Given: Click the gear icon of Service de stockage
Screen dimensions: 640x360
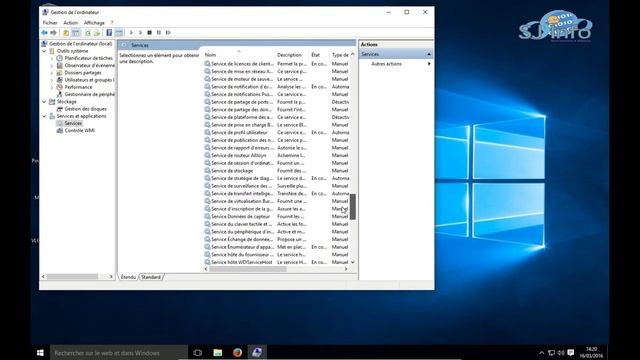Looking at the screenshot, I should [207, 171].
